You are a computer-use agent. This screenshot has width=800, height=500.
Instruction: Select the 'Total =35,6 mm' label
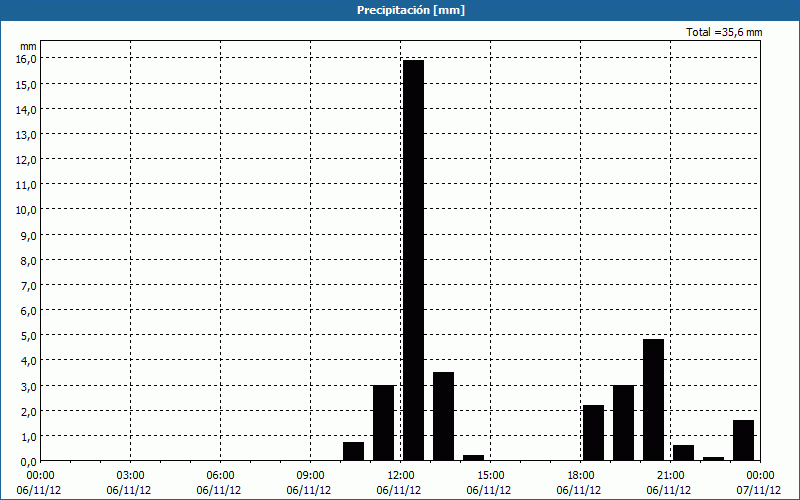pos(724,32)
